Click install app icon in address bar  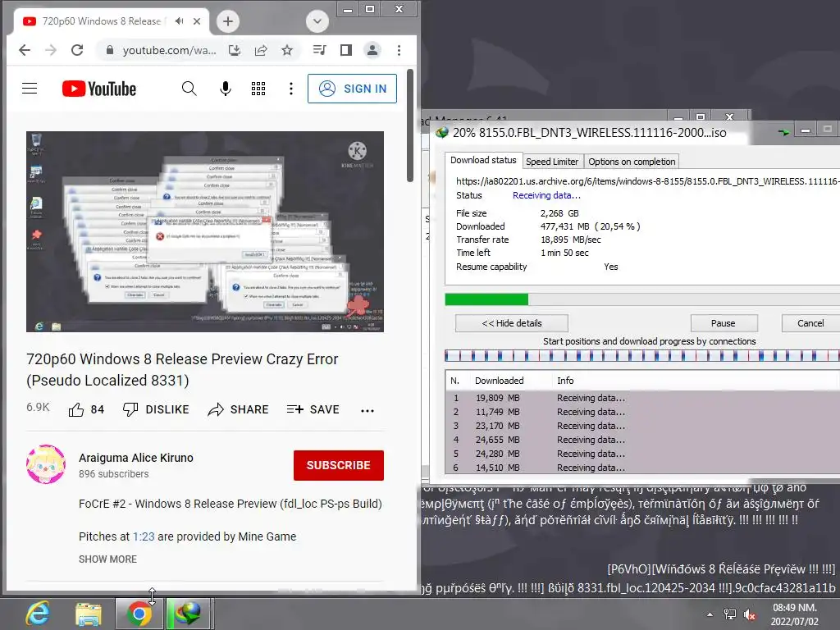point(235,50)
